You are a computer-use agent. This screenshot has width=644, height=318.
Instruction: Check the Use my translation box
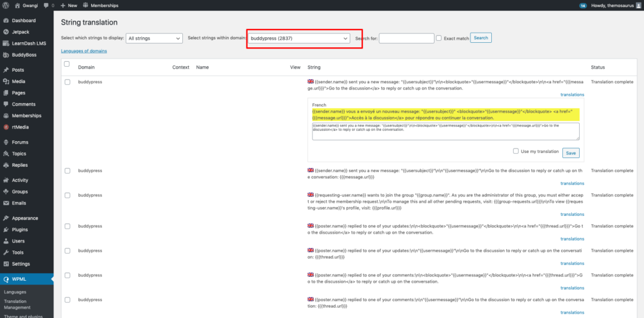click(516, 151)
